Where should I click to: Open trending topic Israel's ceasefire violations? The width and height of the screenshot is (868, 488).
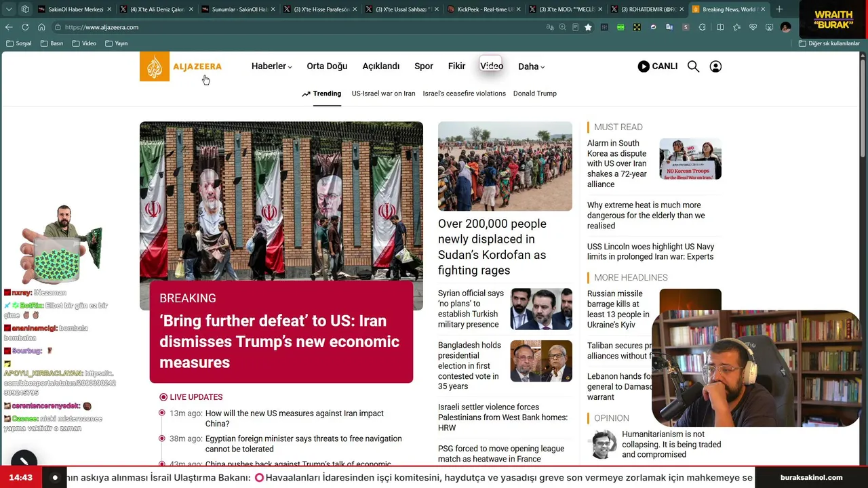click(465, 94)
